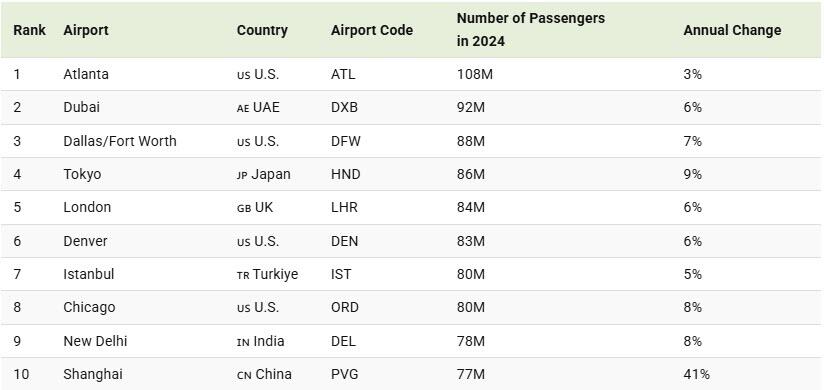Select the LHR airport code
The height and width of the screenshot is (390, 824).
[344, 207]
